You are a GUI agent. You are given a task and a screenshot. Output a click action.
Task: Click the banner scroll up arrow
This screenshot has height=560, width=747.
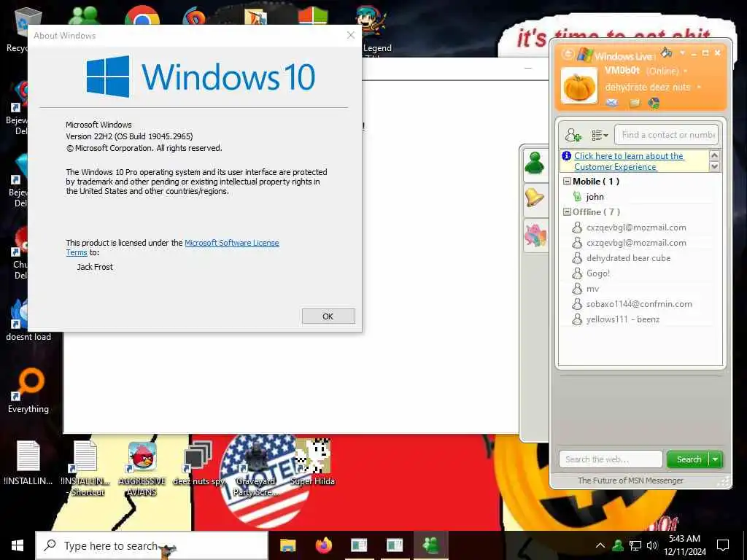(x=714, y=156)
